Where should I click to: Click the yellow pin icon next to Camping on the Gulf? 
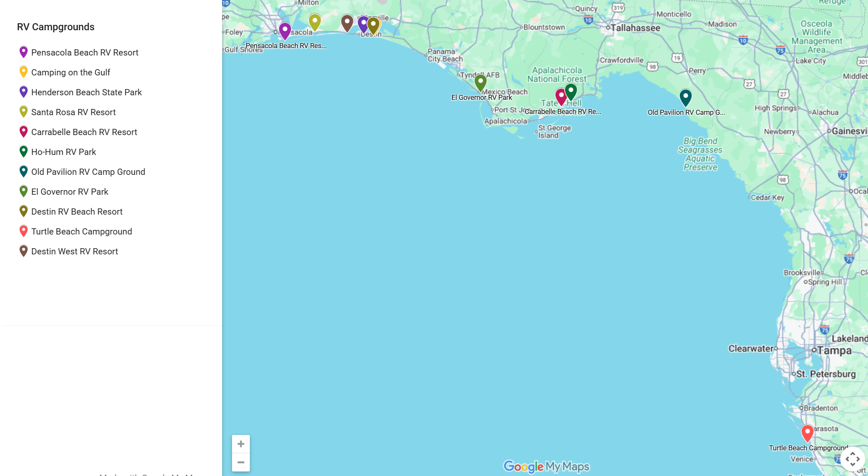coord(24,72)
